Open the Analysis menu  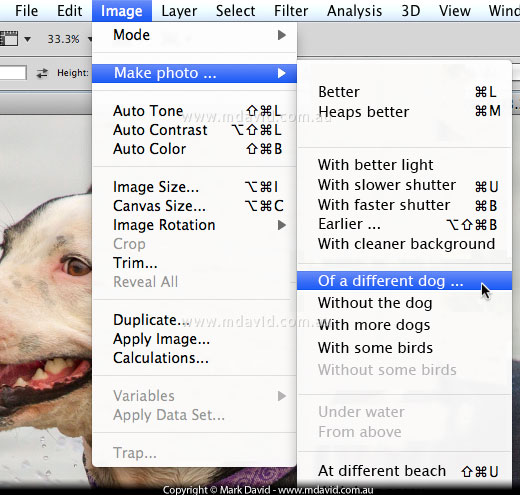tap(354, 11)
